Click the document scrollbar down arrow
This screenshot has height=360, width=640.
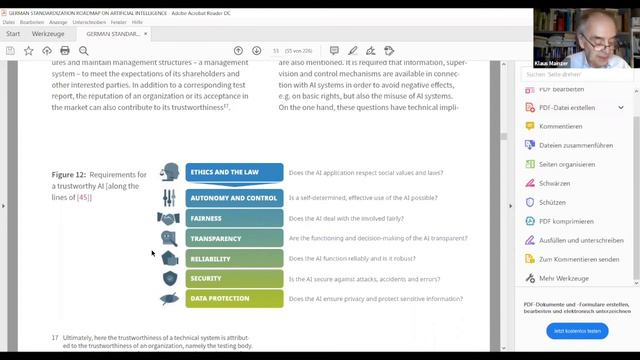[504, 348]
